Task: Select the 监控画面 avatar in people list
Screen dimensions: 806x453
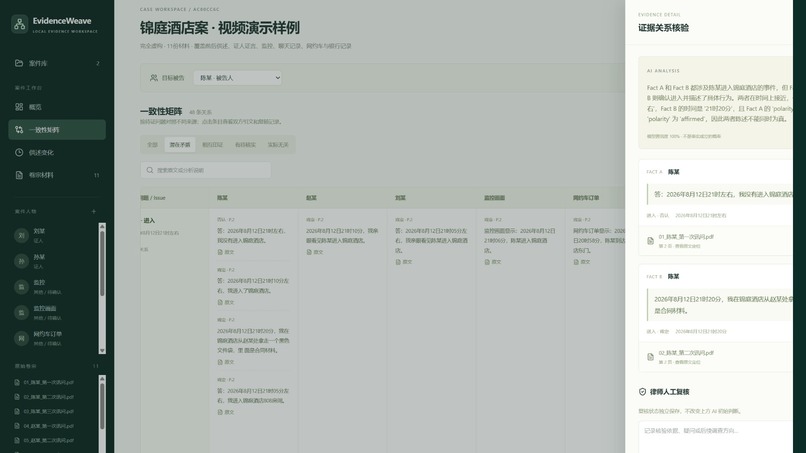Action: (x=22, y=313)
